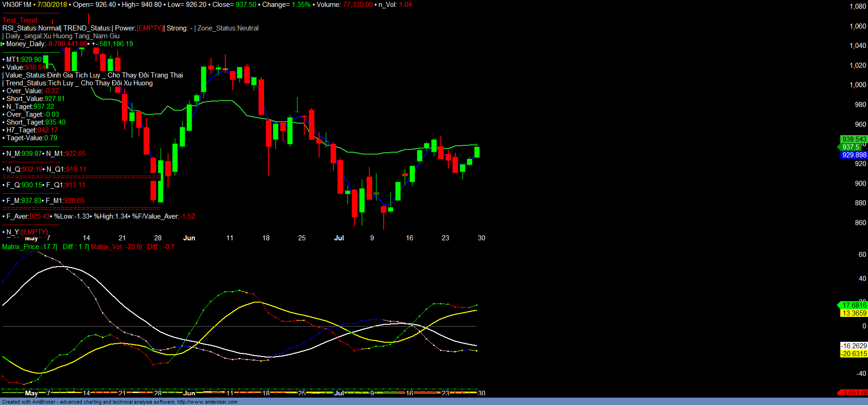Click the Jun marker on price chart date axis
Image resolution: width=868 pixels, height=405 pixels.
pyautogui.click(x=189, y=238)
